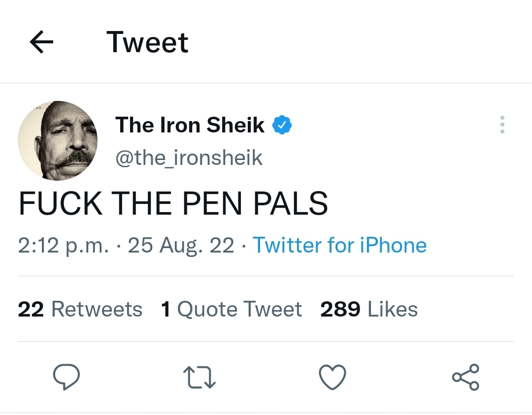Click the blue verified badge
This screenshot has width=532, height=415.
tap(282, 125)
